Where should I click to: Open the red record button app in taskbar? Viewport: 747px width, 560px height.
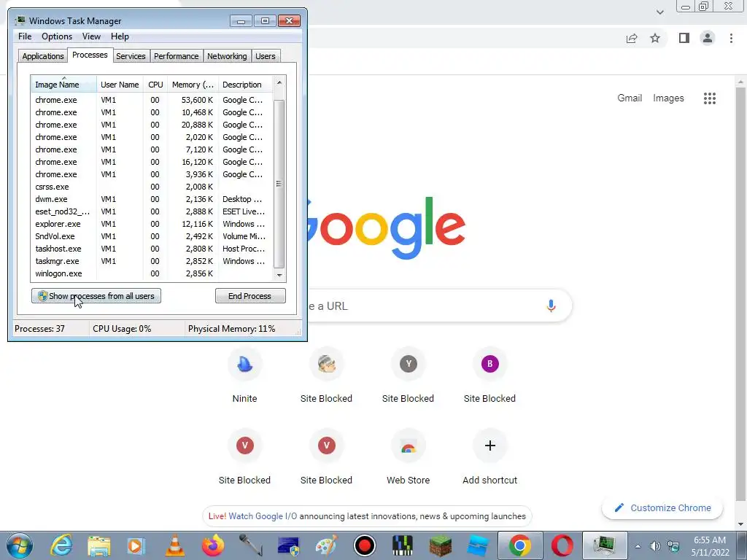[x=365, y=545]
